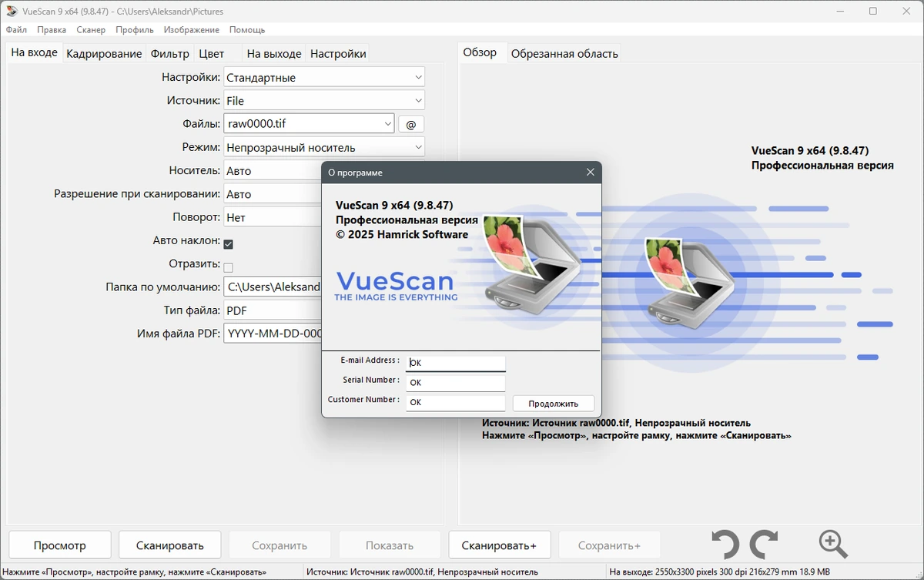Image resolution: width=924 pixels, height=580 pixels.
Task: Switch to the Настройки tab
Action: (x=338, y=53)
